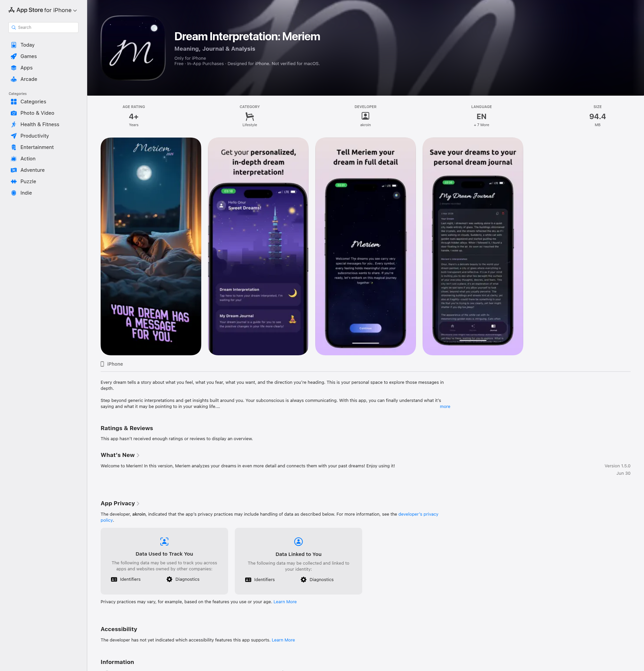Open the Today section icon
The image size is (644, 671).
point(14,45)
